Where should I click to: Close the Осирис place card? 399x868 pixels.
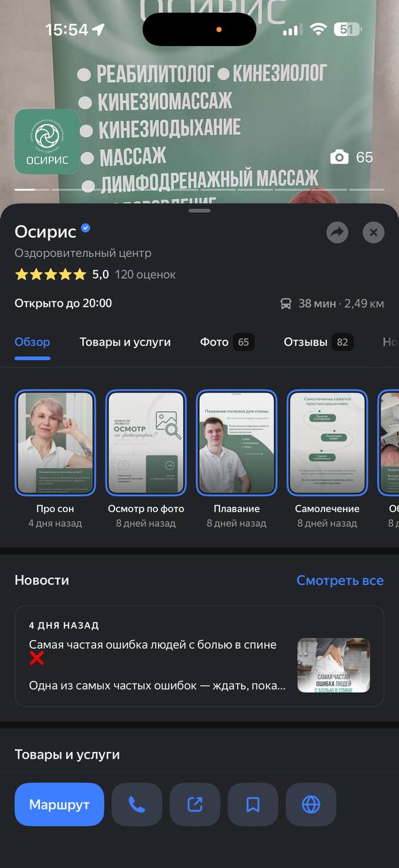tap(373, 233)
